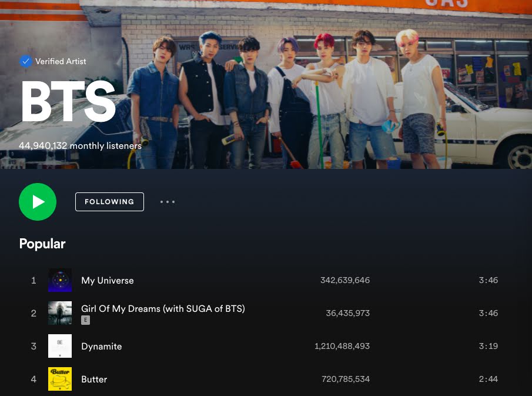532x396 pixels.
Task: Open the yellow Butter album cover
Action: 60,379
